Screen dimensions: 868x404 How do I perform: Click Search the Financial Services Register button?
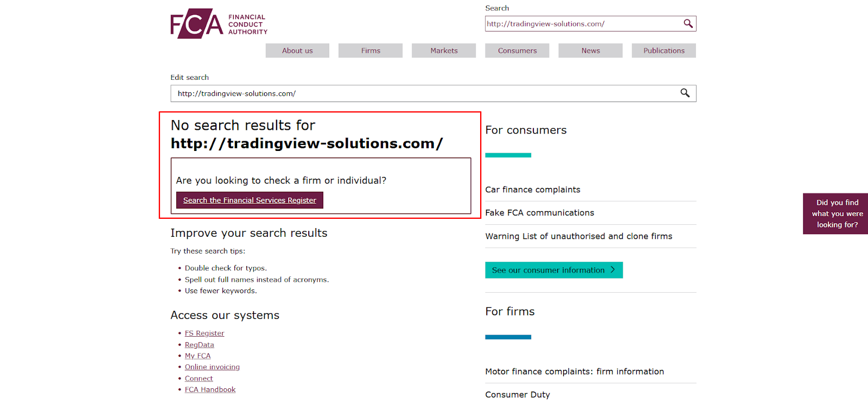250,200
